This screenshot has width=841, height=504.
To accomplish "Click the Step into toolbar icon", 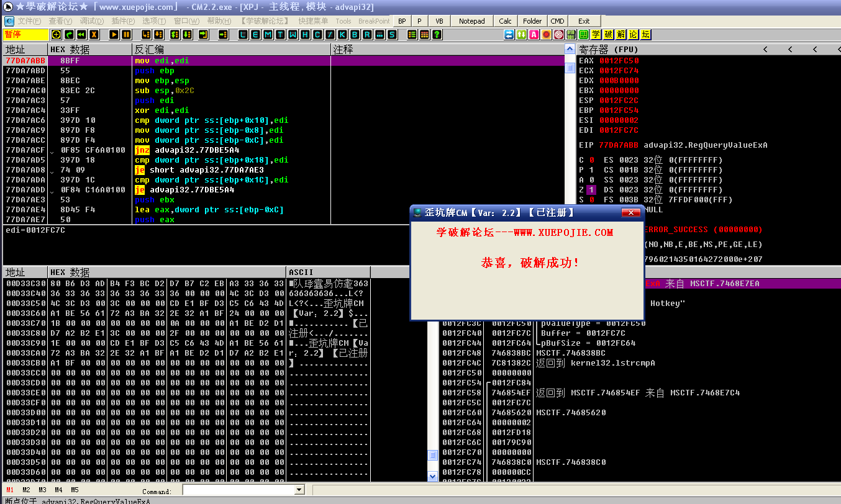I will (x=146, y=35).
